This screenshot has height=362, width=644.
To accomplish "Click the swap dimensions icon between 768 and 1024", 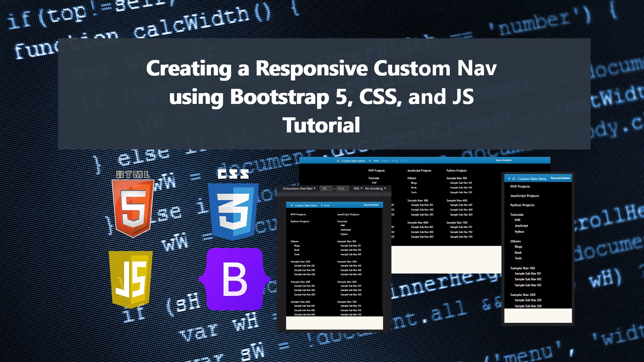I will point(334,188).
